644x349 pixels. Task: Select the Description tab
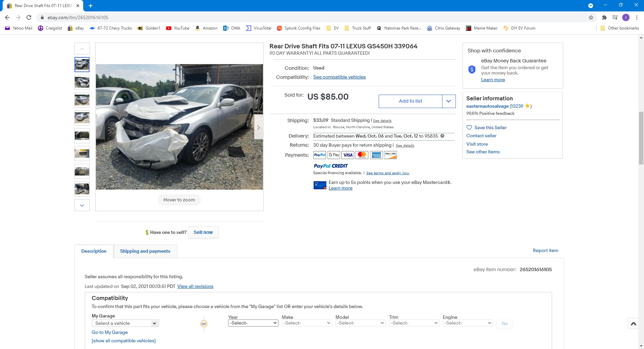point(94,251)
